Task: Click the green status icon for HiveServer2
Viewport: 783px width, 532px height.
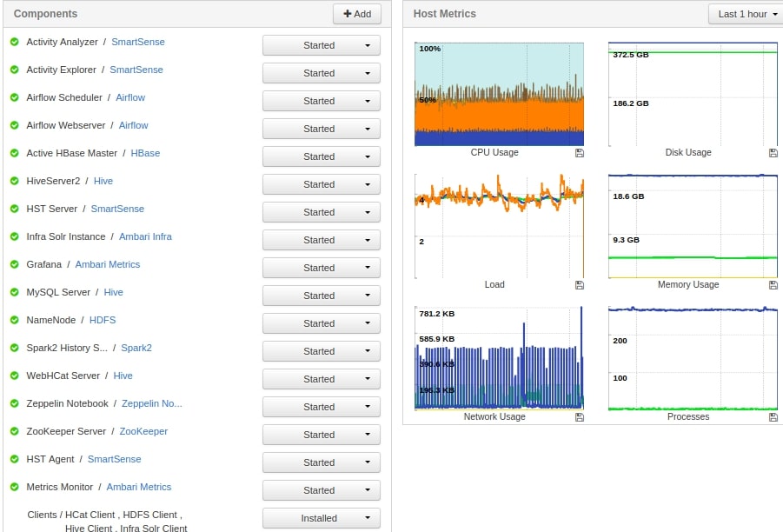Action: pyautogui.click(x=15, y=181)
